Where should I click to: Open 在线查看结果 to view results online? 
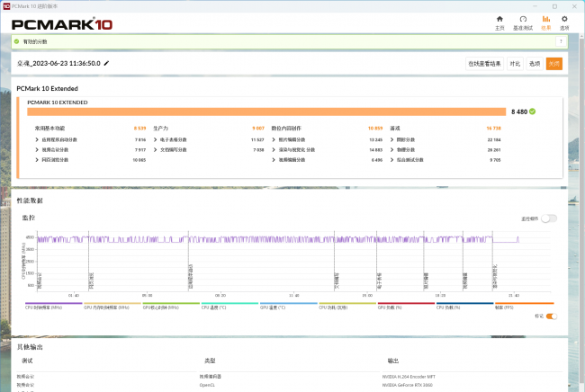tap(484, 64)
